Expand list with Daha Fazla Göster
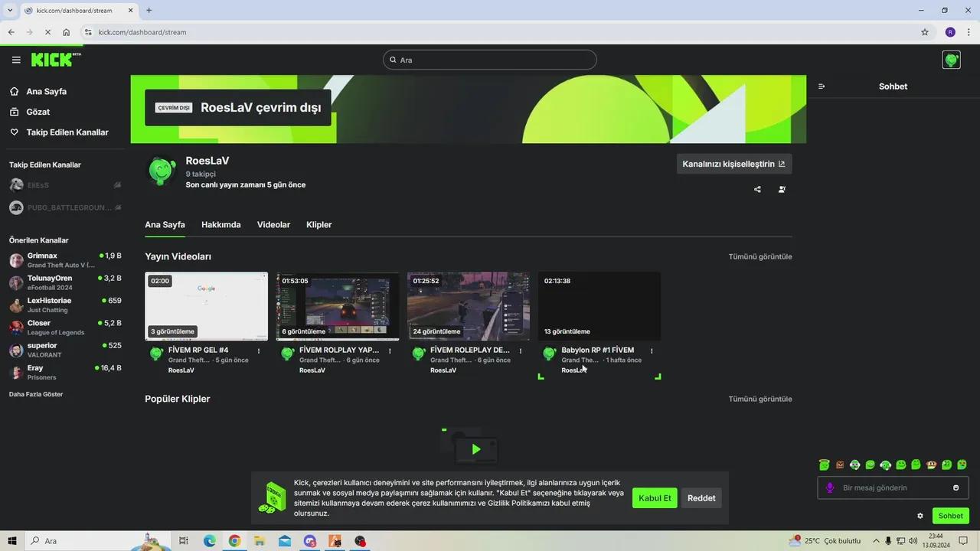The width and height of the screenshot is (980, 551). tap(36, 394)
